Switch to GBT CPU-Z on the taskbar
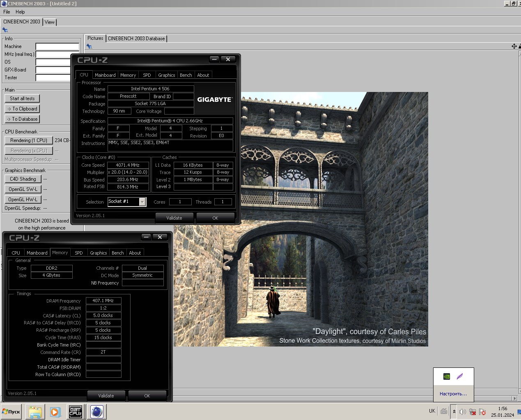The width and height of the screenshot is (521, 420). coord(76,412)
